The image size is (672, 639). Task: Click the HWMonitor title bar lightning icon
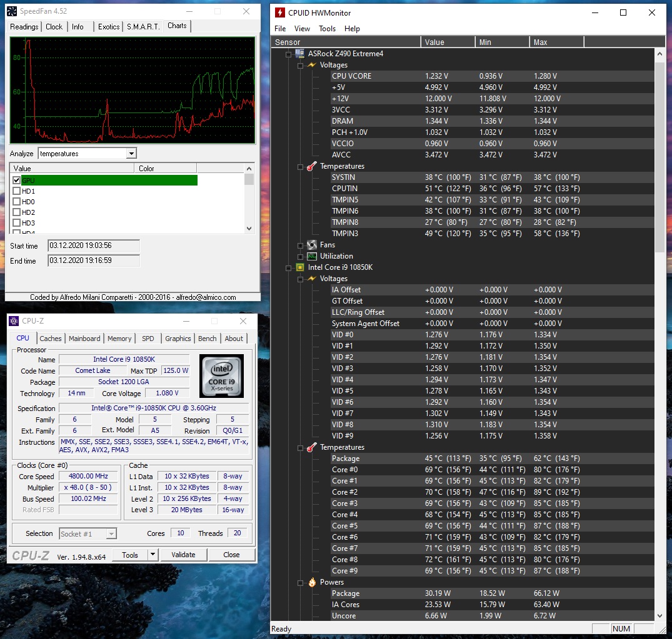[x=280, y=13]
